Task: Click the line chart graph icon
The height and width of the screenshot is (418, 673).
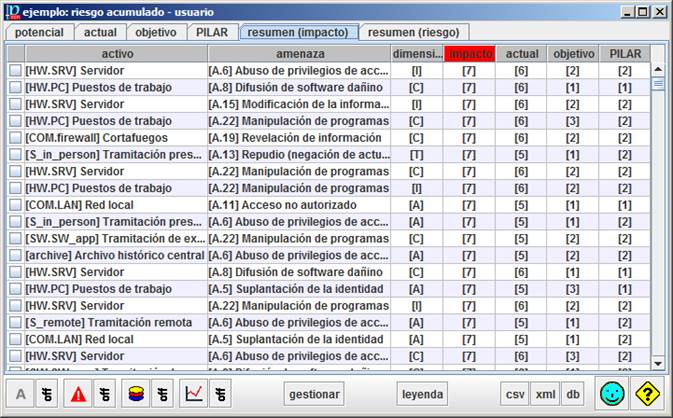Action: click(193, 394)
